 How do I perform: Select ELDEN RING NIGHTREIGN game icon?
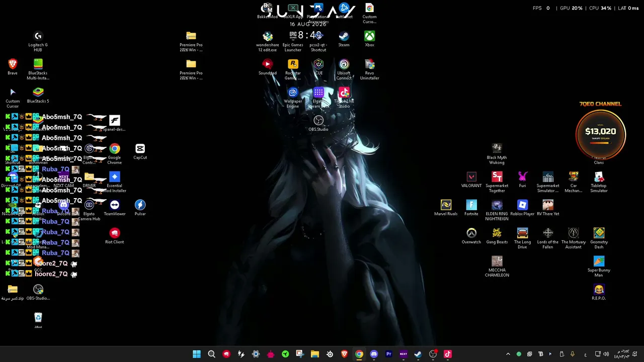[497, 210]
